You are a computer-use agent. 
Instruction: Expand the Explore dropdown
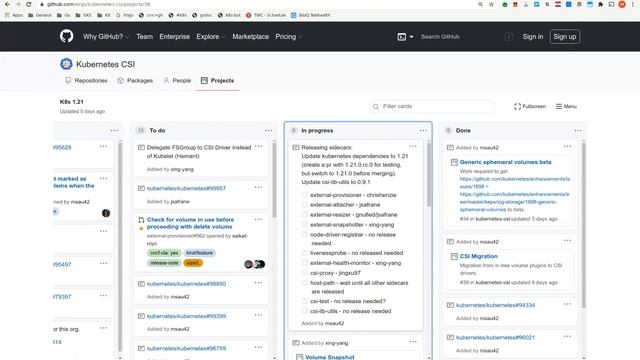coord(211,37)
